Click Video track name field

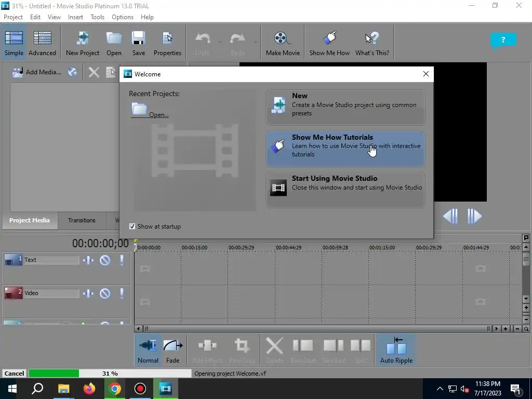[51, 293]
